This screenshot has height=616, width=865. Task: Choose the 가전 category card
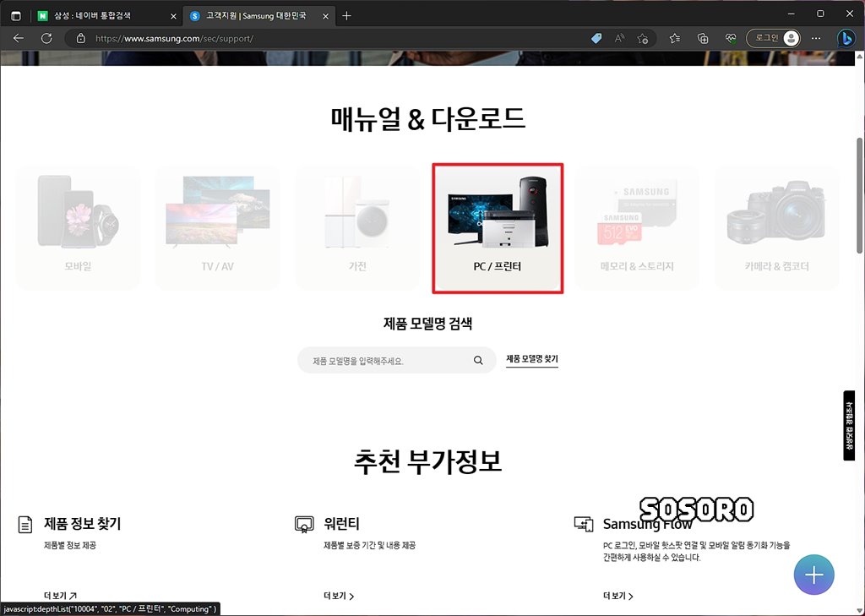tap(357, 227)
